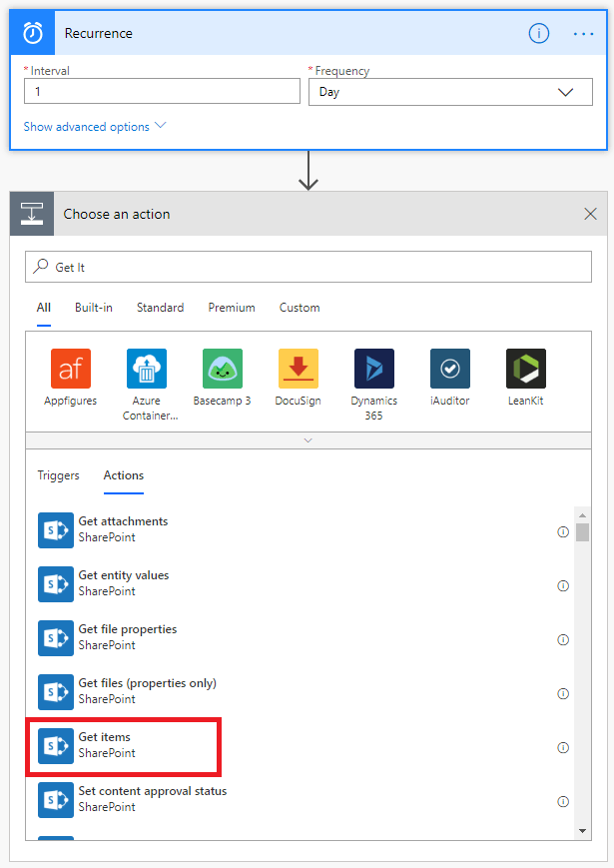
Task: Switch to the Premium tab
Action: 232,308
